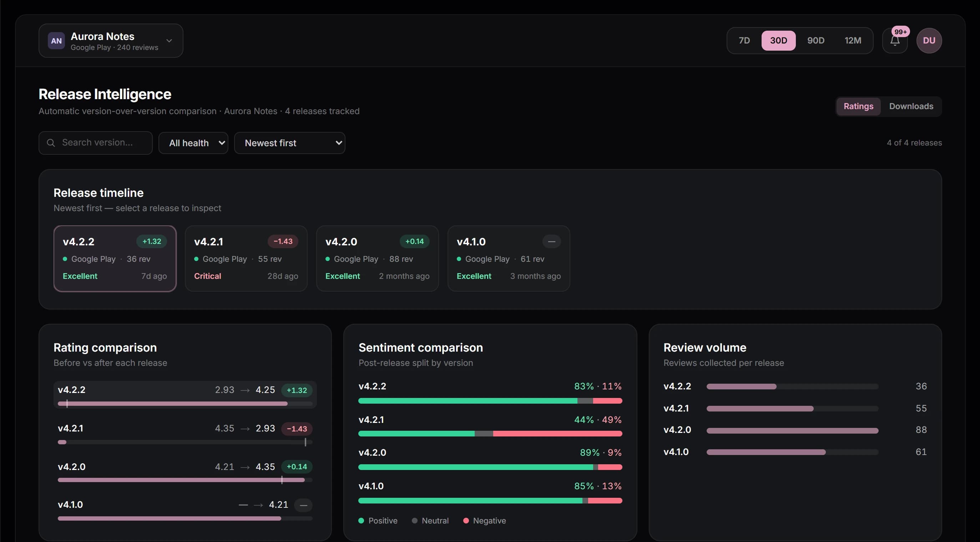Click the +0.14 badge in Rating comparison

(x=296, y=467)
